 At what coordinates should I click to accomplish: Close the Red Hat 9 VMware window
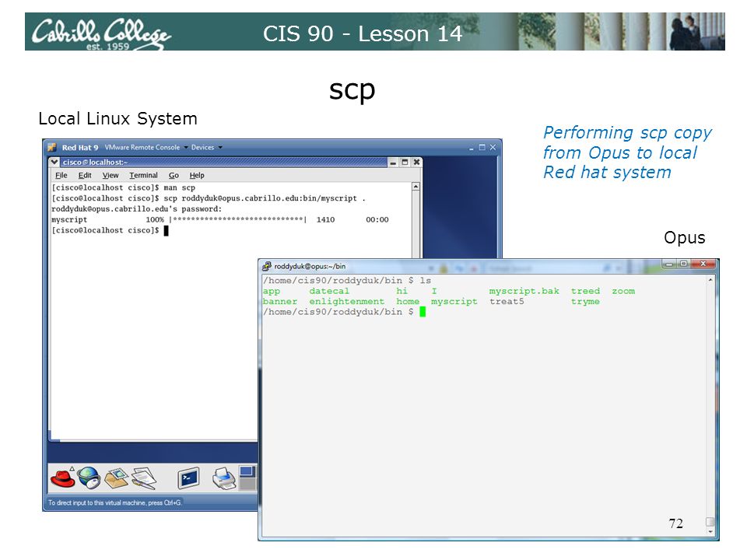493,148
